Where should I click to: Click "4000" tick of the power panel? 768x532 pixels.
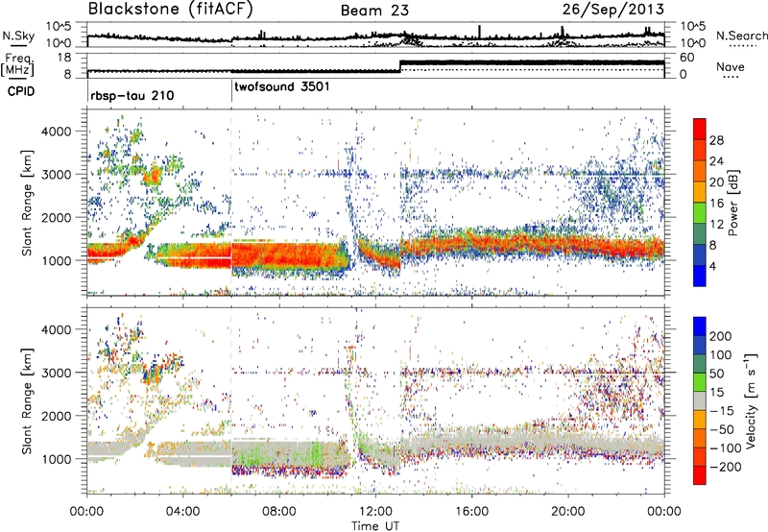[x=56, y=132]
